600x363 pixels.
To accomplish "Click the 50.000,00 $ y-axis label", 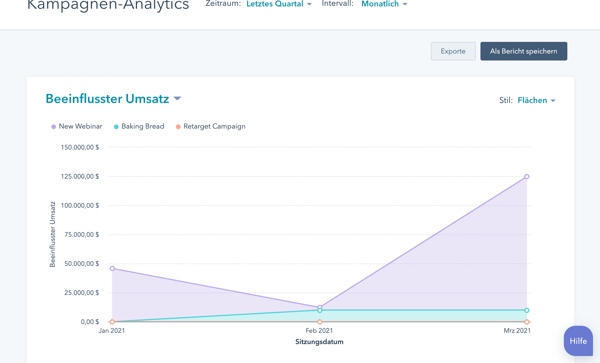I will tap(82, 264).
